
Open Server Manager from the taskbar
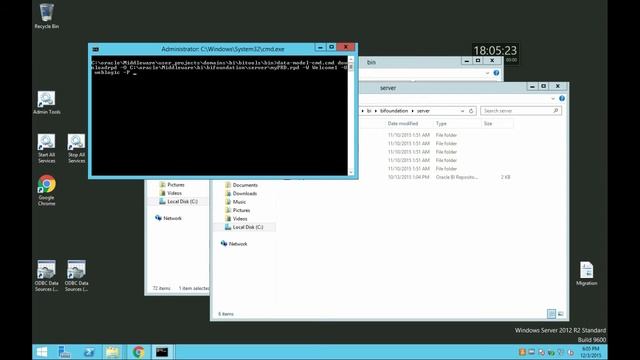(64, 352)
